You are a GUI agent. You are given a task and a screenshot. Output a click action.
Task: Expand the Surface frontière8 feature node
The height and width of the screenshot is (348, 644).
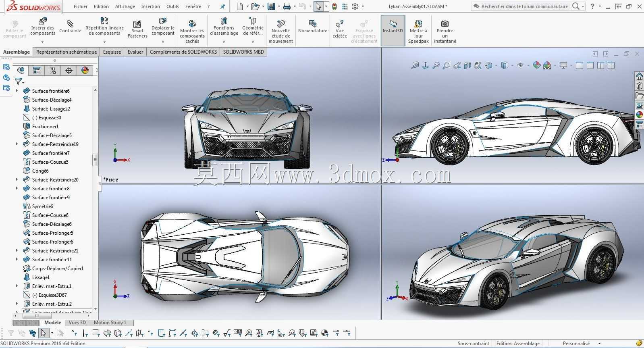17,188
